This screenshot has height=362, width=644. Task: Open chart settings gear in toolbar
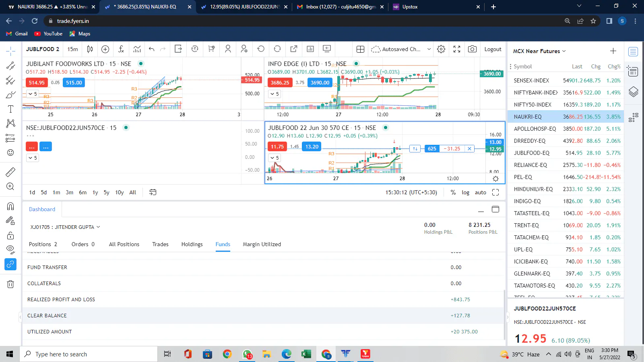[441, 49]
